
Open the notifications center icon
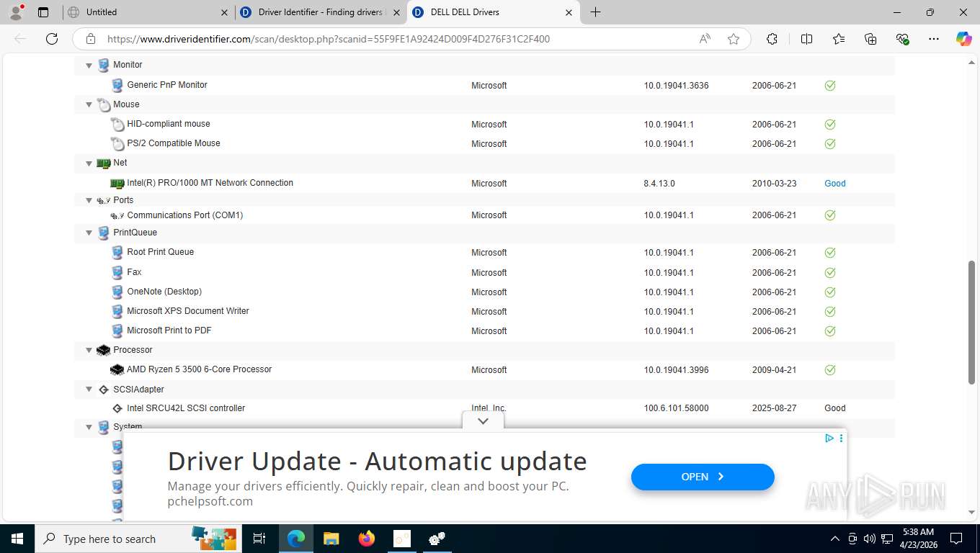(956, 539)
